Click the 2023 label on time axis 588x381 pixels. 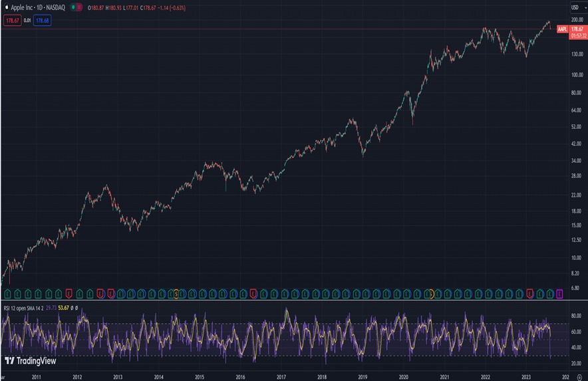coord(525,377)
